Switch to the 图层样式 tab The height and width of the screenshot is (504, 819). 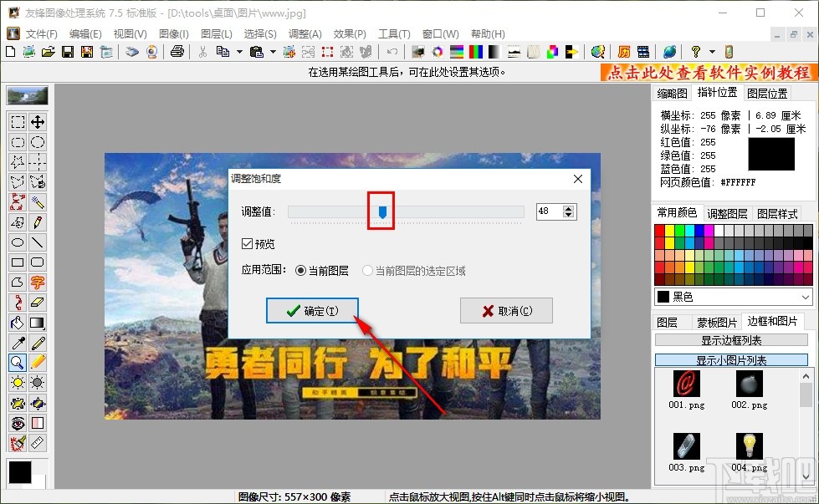[777, 214]
